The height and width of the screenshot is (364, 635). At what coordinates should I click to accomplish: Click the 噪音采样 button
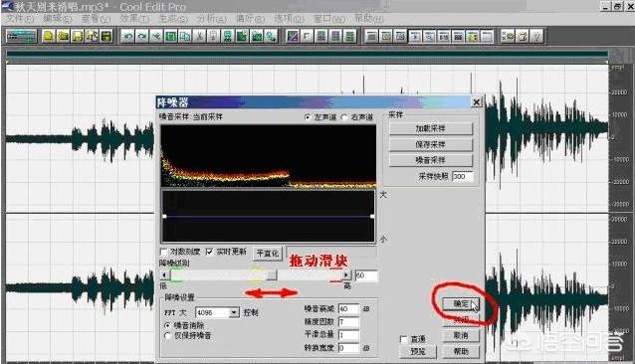(431, 160)
